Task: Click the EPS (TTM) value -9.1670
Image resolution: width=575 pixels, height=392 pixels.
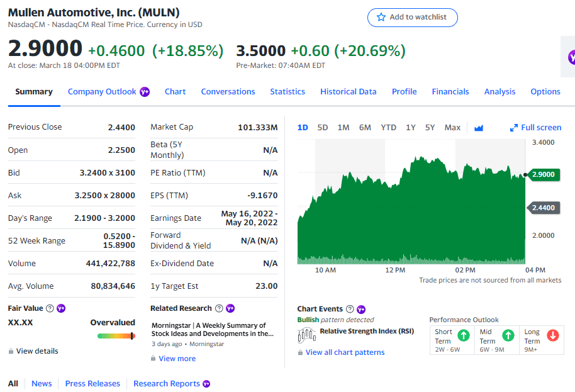Action: click(x=262, y=196)
